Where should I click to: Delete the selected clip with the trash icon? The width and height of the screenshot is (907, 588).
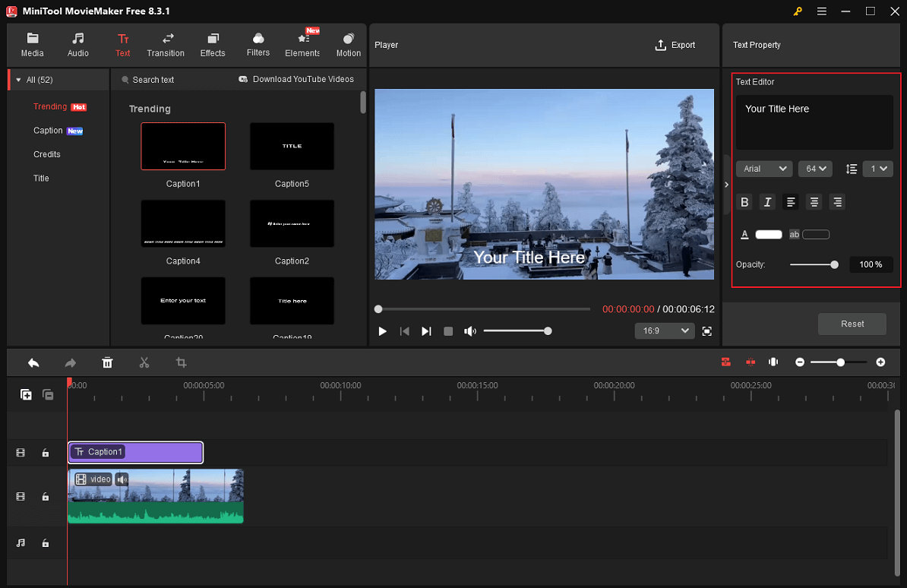click(x=107, y=362)
